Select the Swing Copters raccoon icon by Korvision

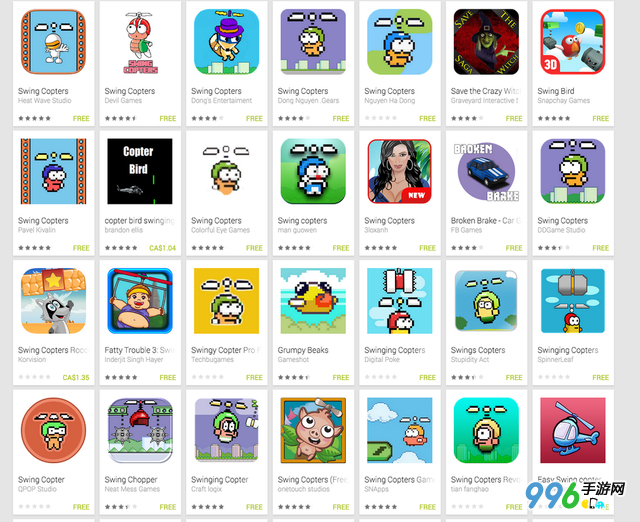coord(53,301)
